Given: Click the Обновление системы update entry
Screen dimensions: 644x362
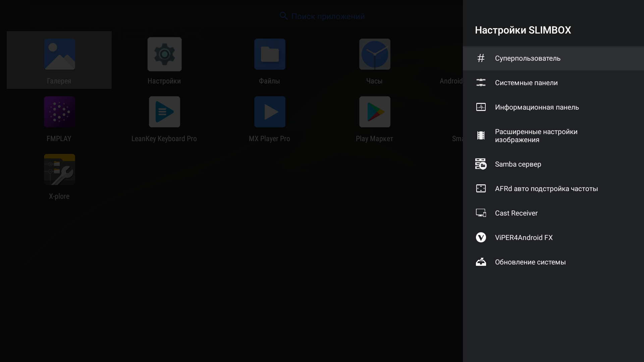Looking at the screenshot, I should pos(530,262).
